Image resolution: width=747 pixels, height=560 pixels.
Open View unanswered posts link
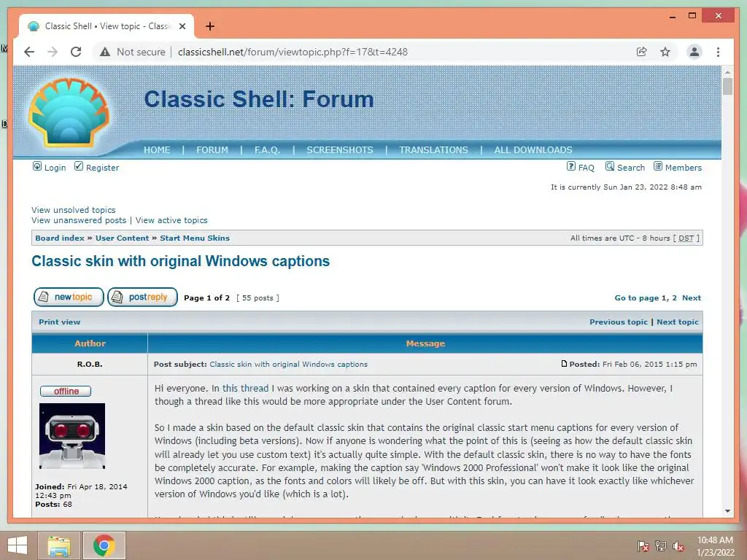tap(79, 220)
